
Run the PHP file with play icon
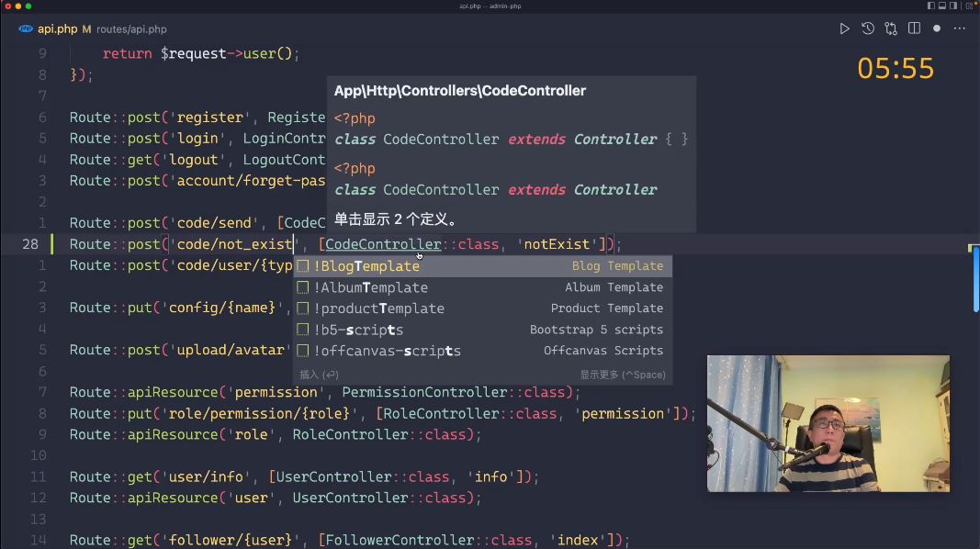point(844,28)
